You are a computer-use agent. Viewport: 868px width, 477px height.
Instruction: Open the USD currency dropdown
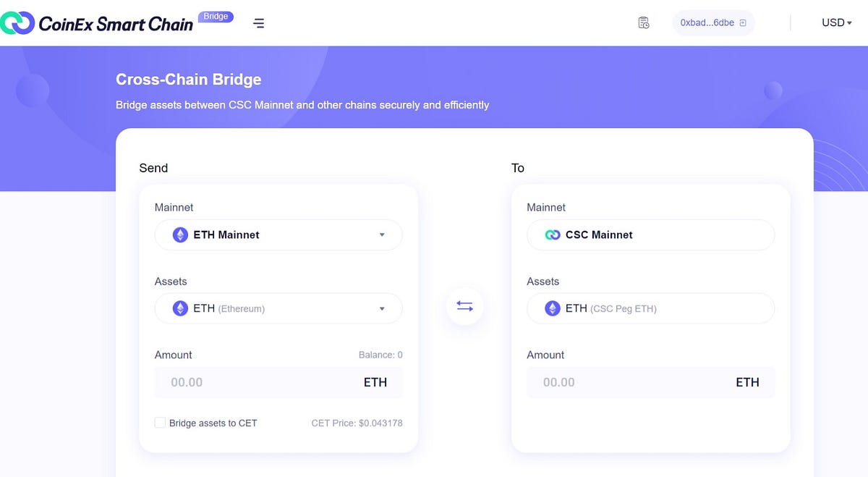click(835, 22)
